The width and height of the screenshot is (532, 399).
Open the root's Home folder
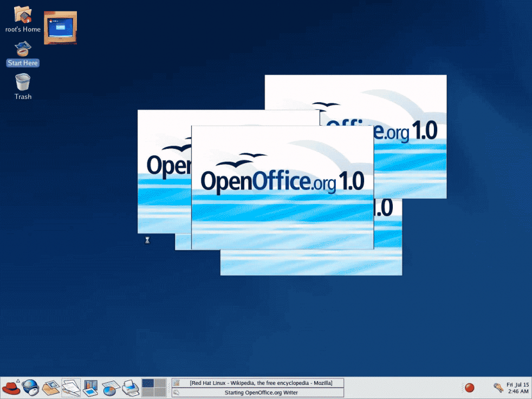click(x=23, y=15)
